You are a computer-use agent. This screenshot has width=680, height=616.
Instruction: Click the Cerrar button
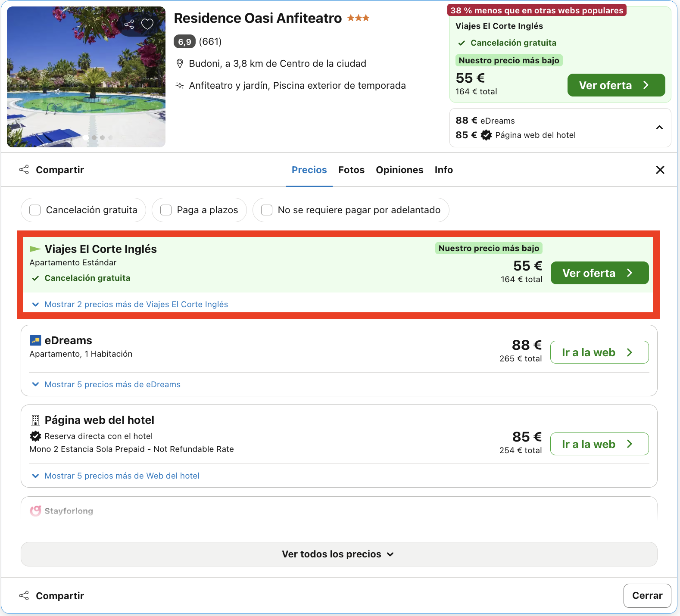tap(647, 595)
